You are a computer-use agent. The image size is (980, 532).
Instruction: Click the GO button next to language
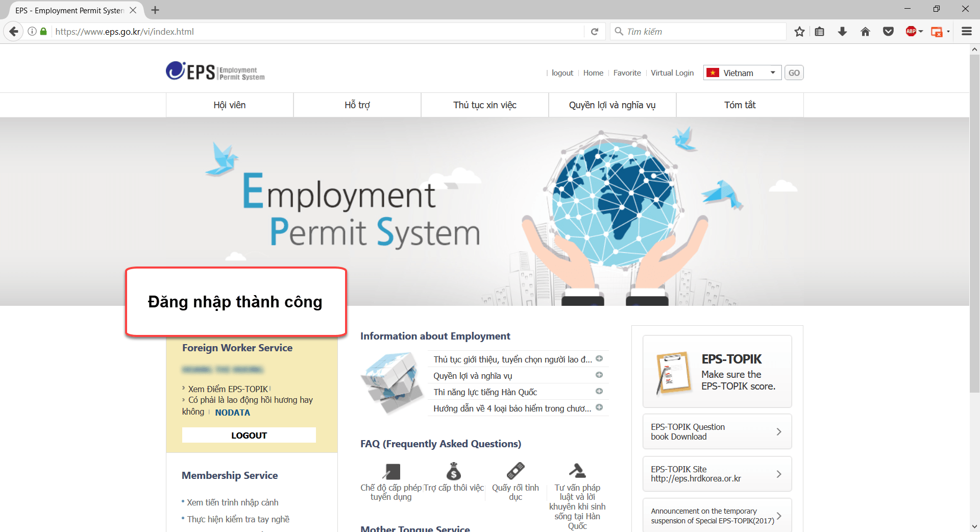point(794,73)
